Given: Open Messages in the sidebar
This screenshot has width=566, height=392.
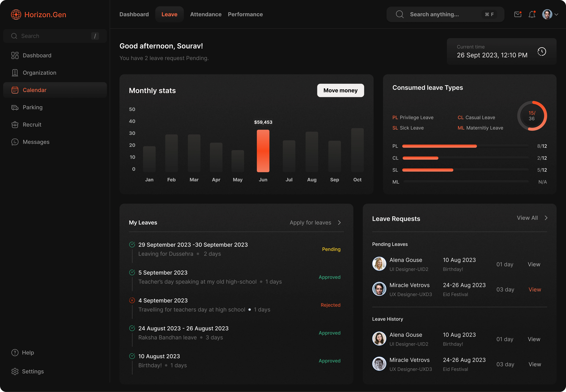Looking at the screenshot, I should coord(55,142).
